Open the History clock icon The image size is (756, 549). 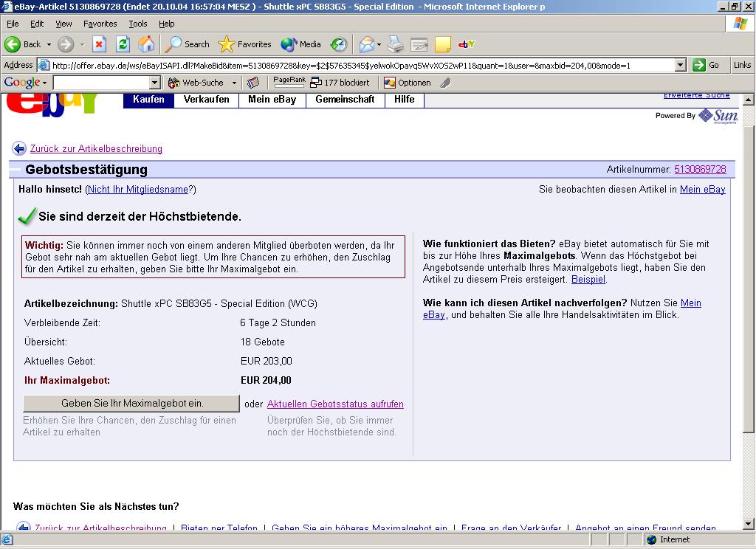pyautogui.click(x=338, y=44)
